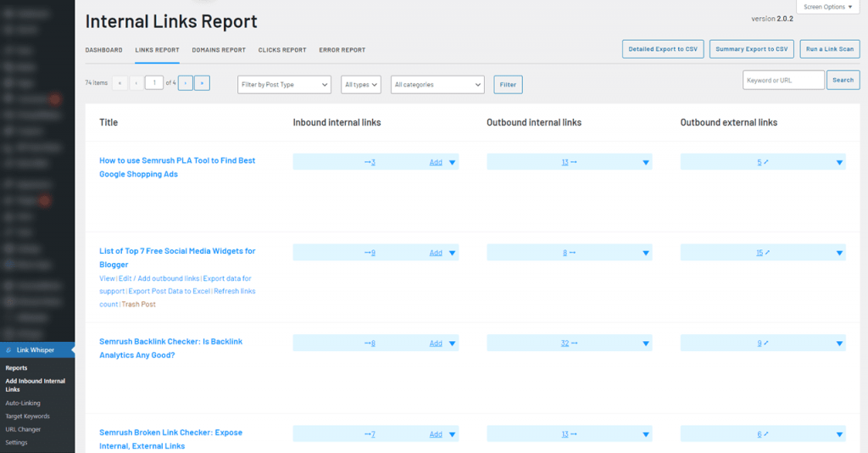Apply the Filter button
The width and height of the screenshot is (868, 453).
pyautogui.click(x=508, y=85)
